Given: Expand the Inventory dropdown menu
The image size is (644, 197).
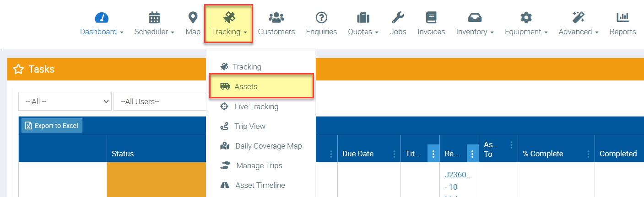Looking at the screenshot, I should coord(475,32).
